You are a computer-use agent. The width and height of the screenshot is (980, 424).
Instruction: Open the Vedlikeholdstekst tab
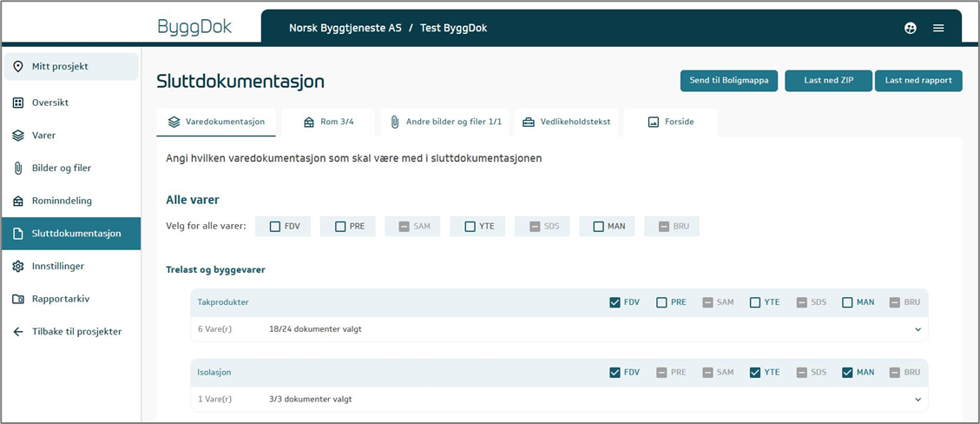click(x=566, y=122)
